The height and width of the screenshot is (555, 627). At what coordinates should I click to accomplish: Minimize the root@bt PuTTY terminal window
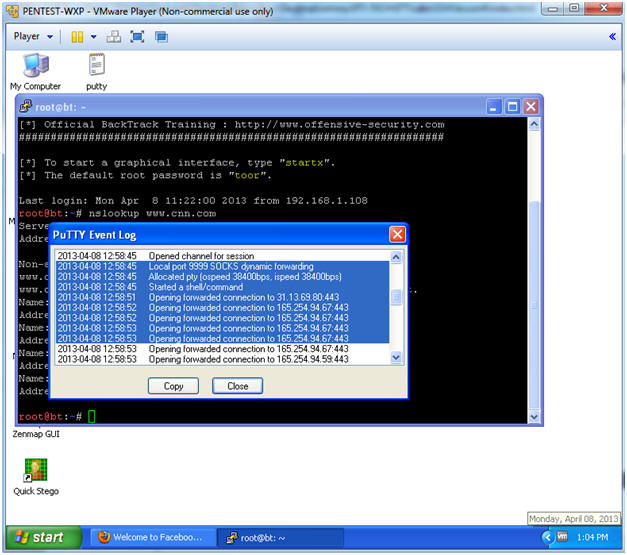click(494, 107)
